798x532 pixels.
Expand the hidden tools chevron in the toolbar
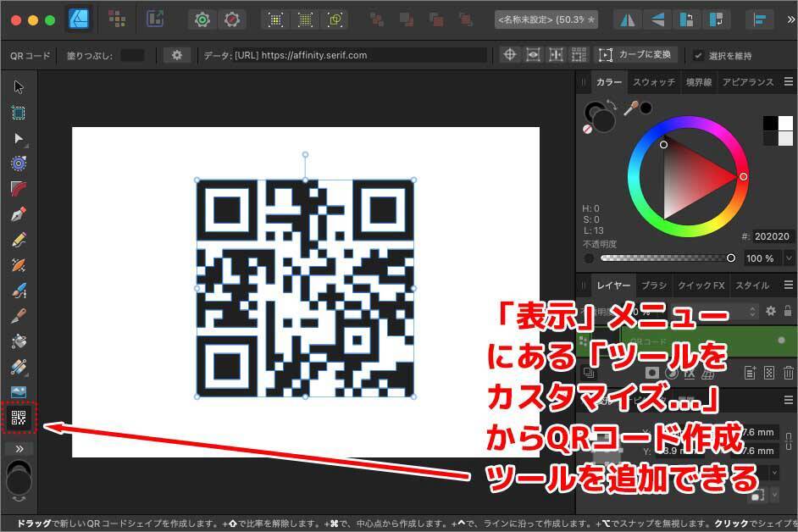[19, 448]
